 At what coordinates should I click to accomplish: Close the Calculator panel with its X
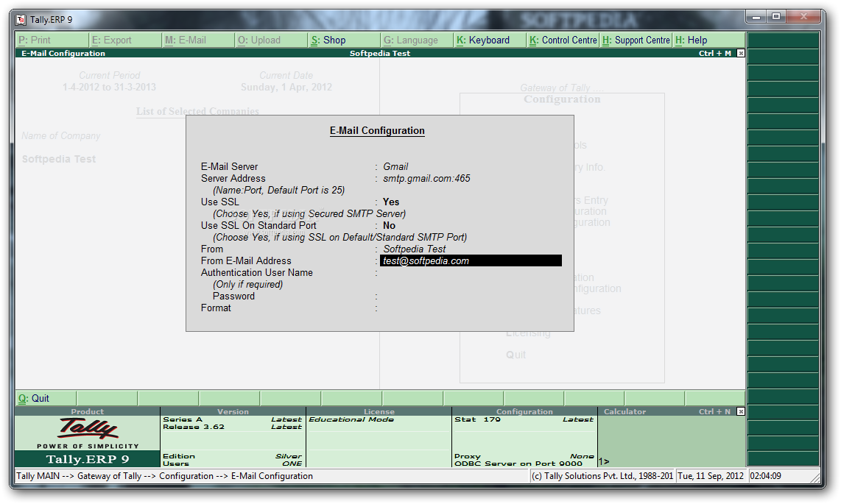[x=741, y=411]
